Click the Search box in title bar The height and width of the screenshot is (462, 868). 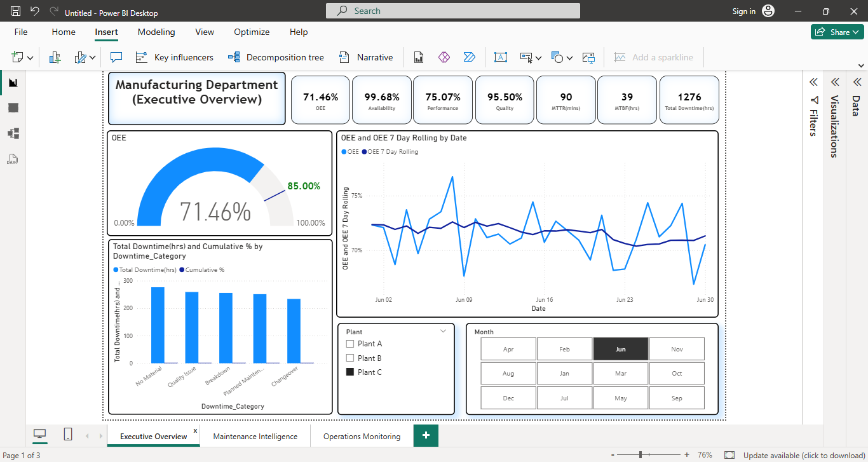pyautogui.click(x=452, y=11)
